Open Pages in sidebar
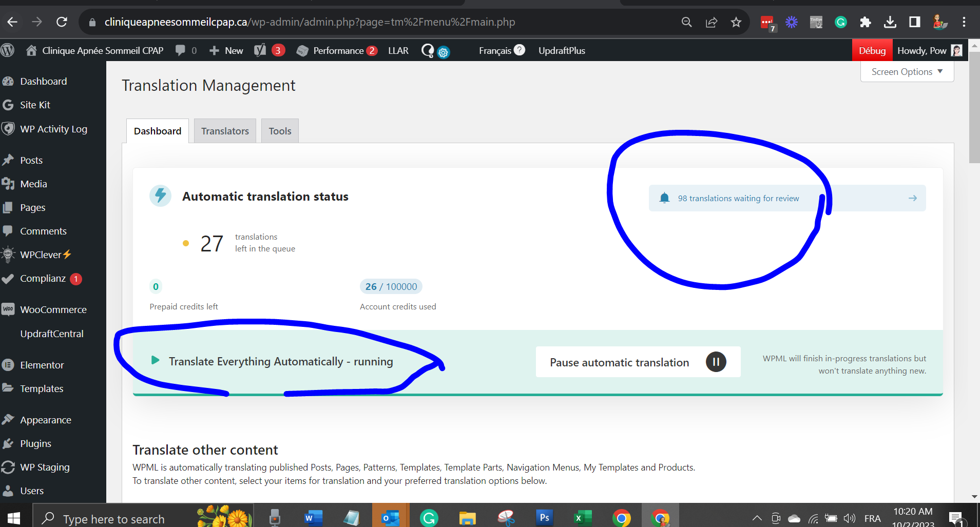Image resolution: width=980 pixels, height=527 pixels. pyautogui.click(x=32, y=207)
